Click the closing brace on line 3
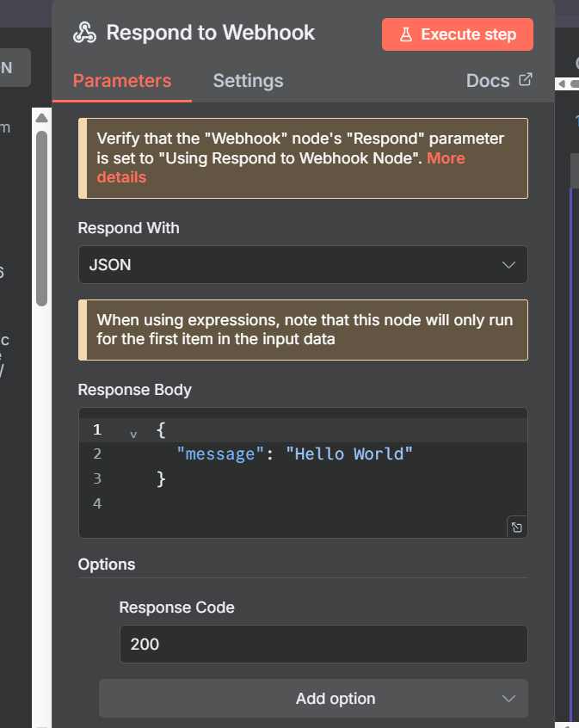The width and height of the screenshot is (579, 728). click(x=161, y=478)
